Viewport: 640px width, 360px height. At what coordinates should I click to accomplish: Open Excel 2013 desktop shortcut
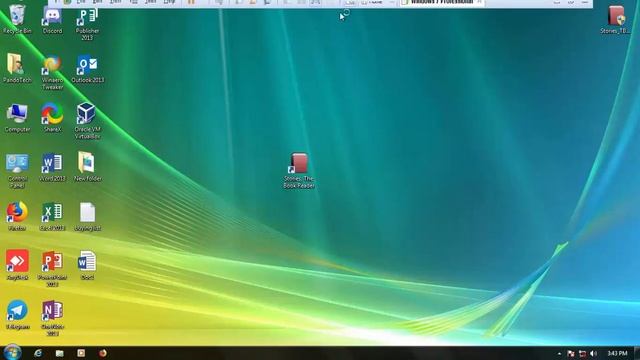[52, 216]
